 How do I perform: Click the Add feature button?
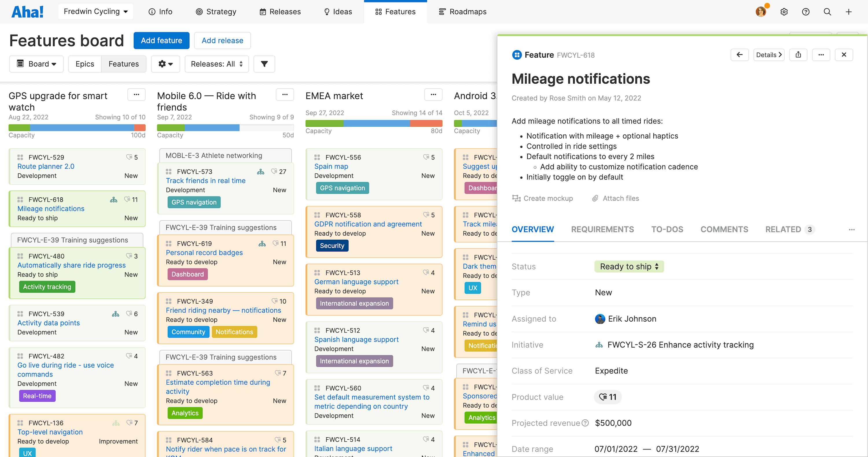click(161, 41)
